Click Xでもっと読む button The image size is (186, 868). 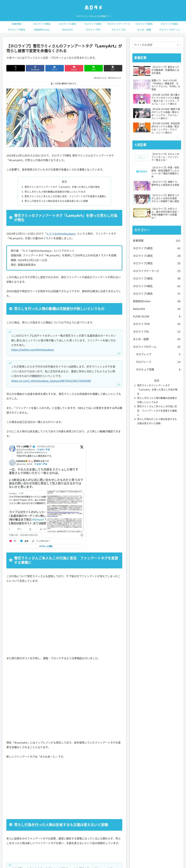coord(46,546)
